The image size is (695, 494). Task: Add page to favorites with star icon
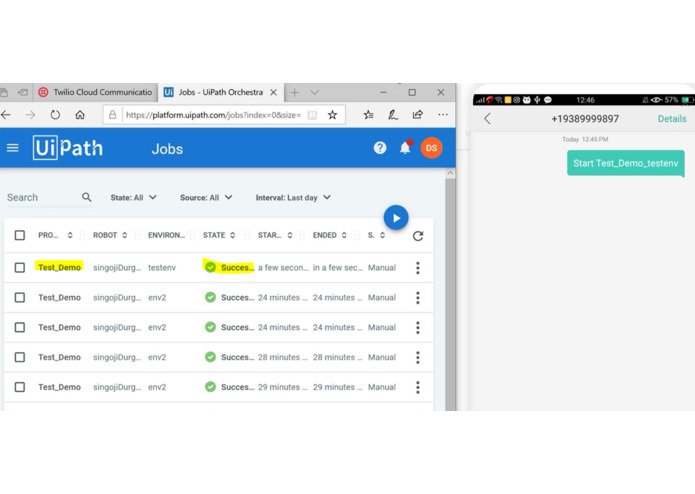click(332, 115)
